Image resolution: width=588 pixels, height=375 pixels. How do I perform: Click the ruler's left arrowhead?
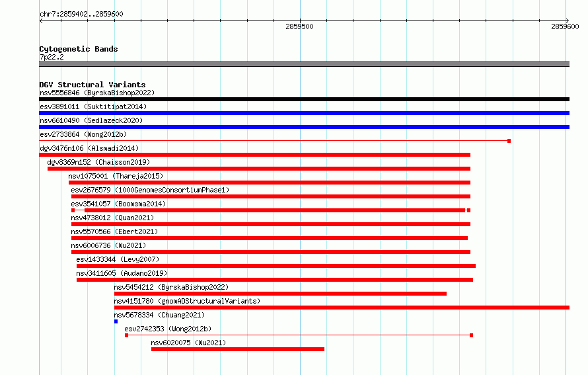41,21
